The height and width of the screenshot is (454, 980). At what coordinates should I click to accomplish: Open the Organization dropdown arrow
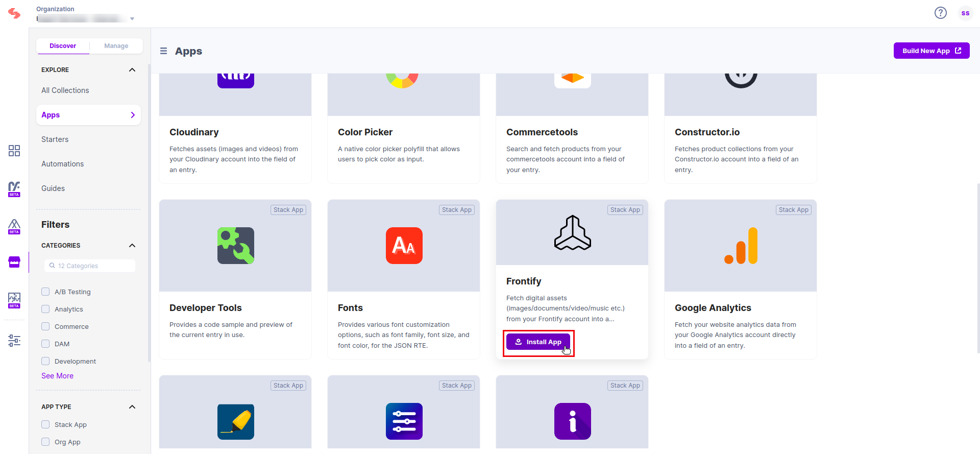132,19
